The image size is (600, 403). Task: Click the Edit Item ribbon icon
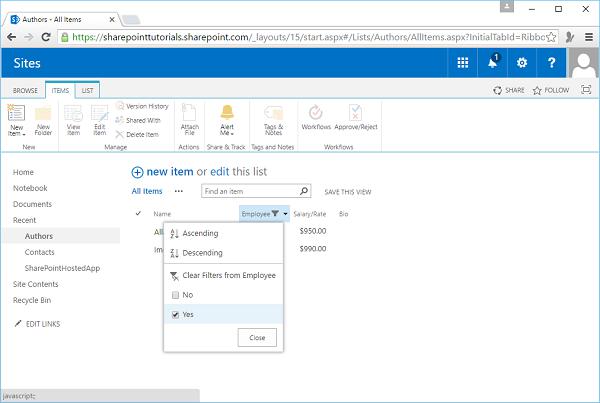tap(100, 114)
